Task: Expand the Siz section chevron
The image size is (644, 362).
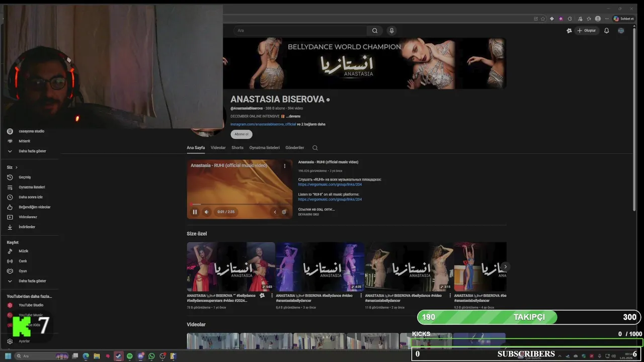Action: (x=16, y=167)
